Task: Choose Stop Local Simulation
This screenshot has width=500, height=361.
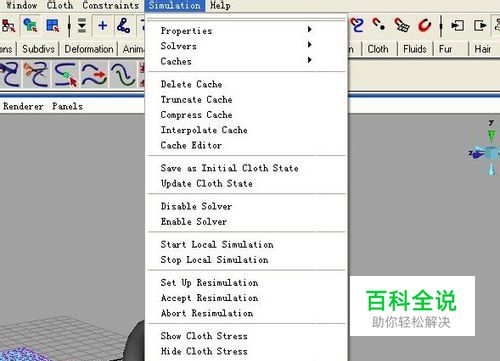Action: [x=247, y=260]
